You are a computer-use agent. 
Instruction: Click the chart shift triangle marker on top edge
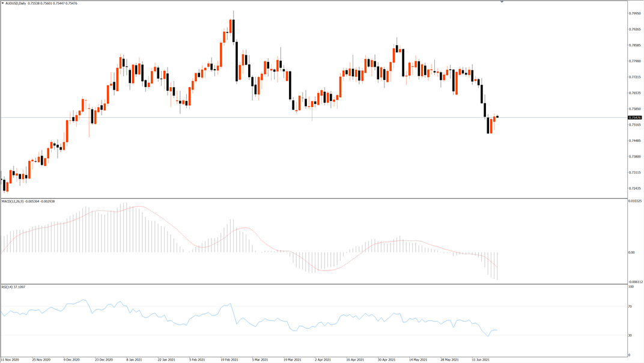(x=502, y=2)
